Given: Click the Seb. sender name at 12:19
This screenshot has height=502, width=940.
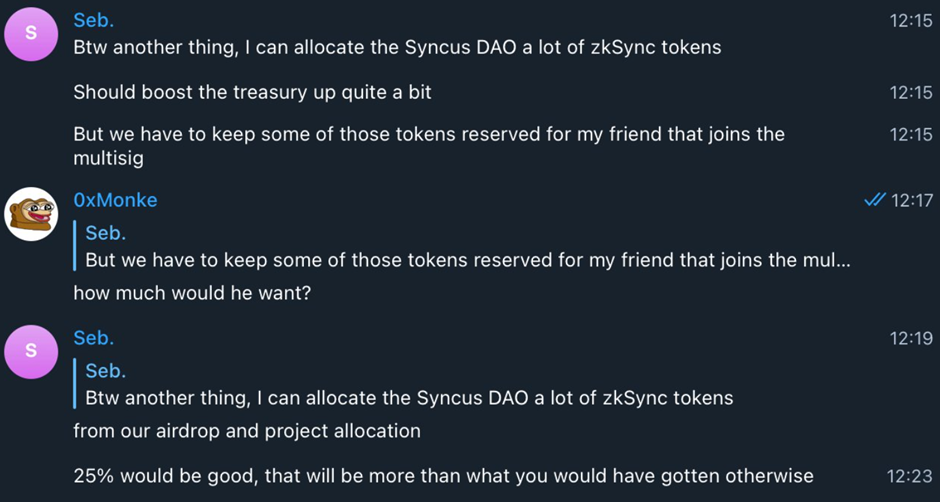Looking at the screenshot, I should coord(94,338).
